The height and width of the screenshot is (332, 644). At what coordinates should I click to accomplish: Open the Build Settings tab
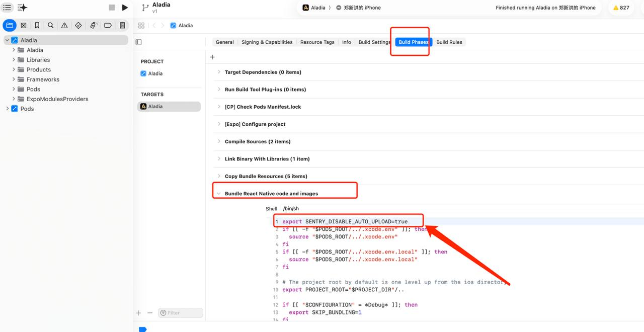point(374,42)
